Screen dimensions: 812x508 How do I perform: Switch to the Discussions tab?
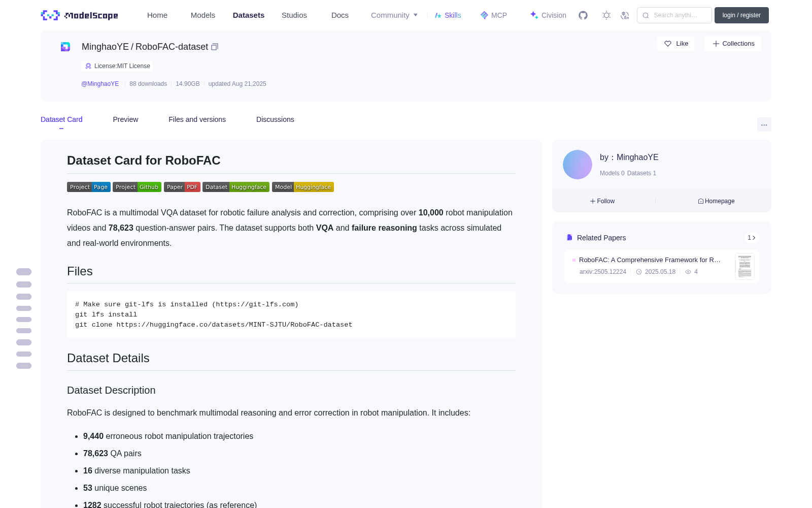pos(275,119)
